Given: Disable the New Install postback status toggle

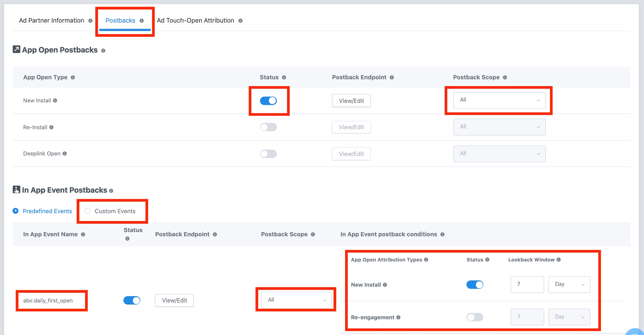Looking at the screenshot, I should click(x=268, y=101).
